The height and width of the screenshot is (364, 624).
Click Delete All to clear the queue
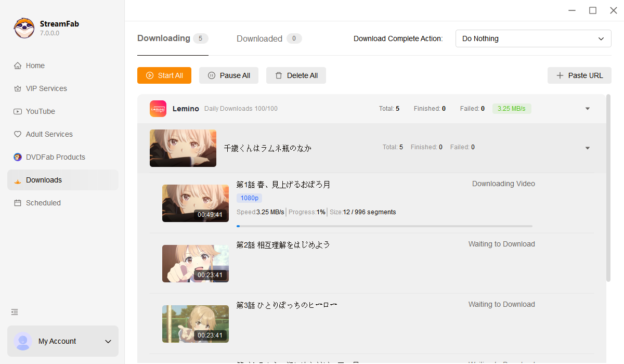(296, 75)
